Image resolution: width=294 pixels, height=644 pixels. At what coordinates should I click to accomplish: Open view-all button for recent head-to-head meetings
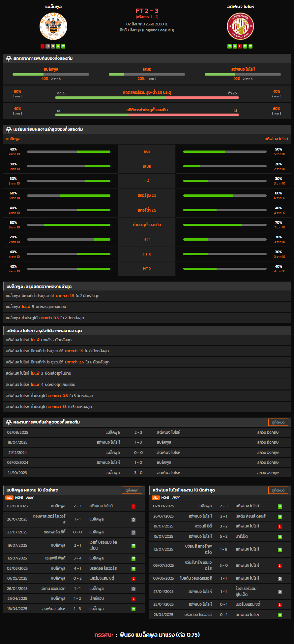(x=278, y=422)
